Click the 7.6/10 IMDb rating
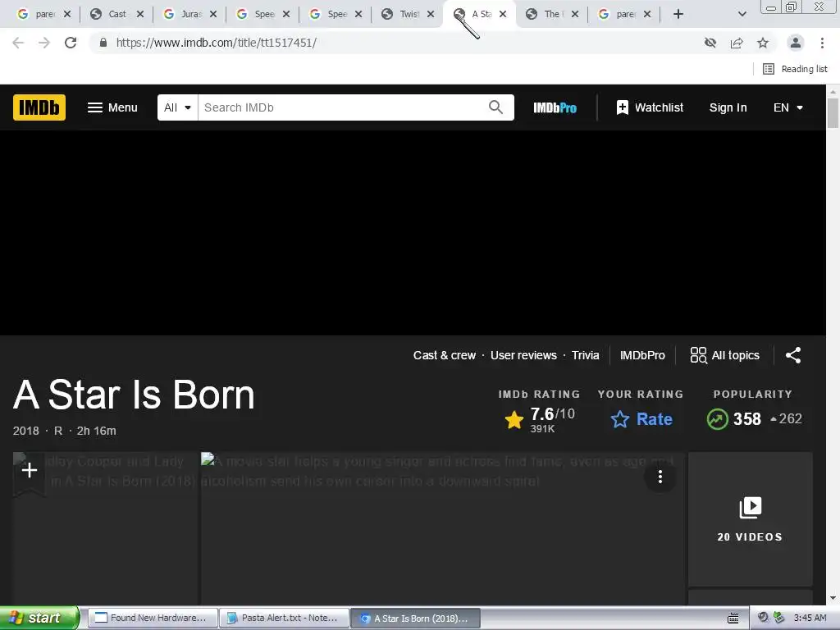 [x=540, y=419]
